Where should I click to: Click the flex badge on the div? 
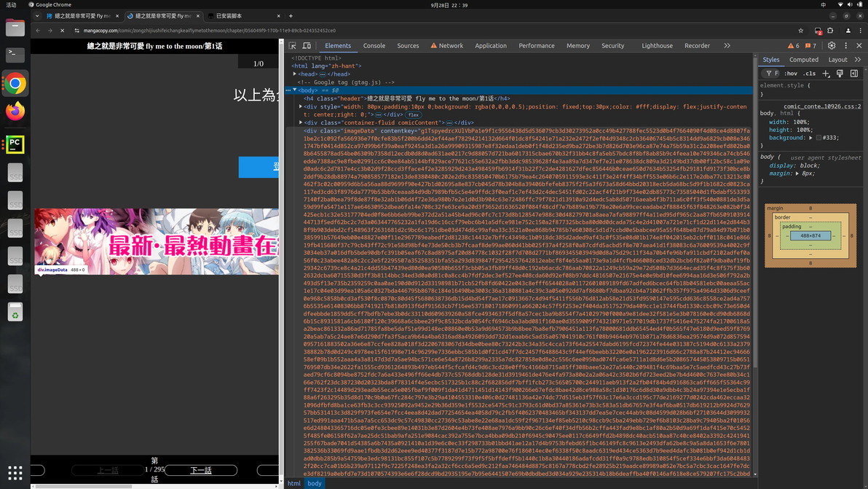[414, 114]
